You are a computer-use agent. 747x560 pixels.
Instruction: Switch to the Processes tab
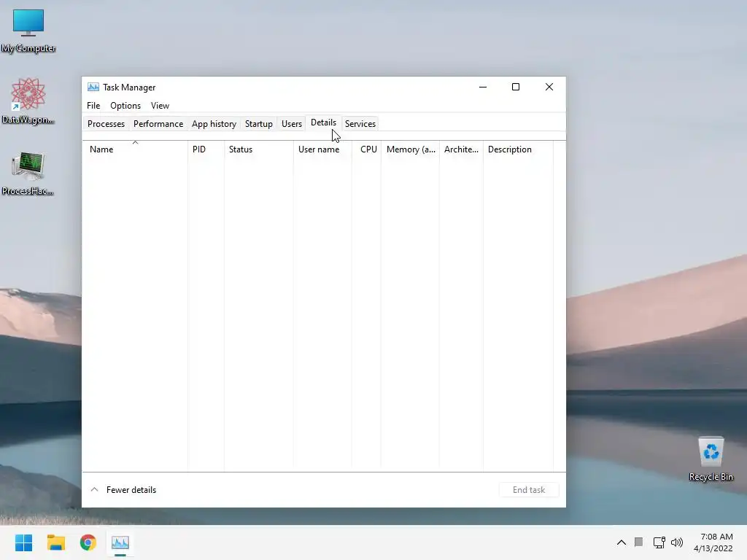107,124
